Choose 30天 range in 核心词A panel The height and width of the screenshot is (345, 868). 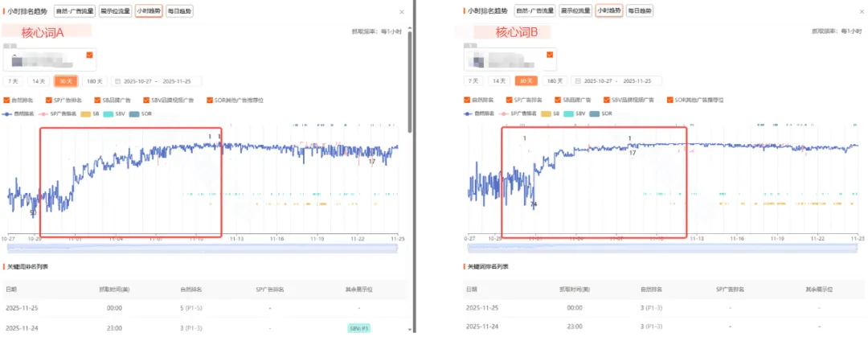click(66, 81)
